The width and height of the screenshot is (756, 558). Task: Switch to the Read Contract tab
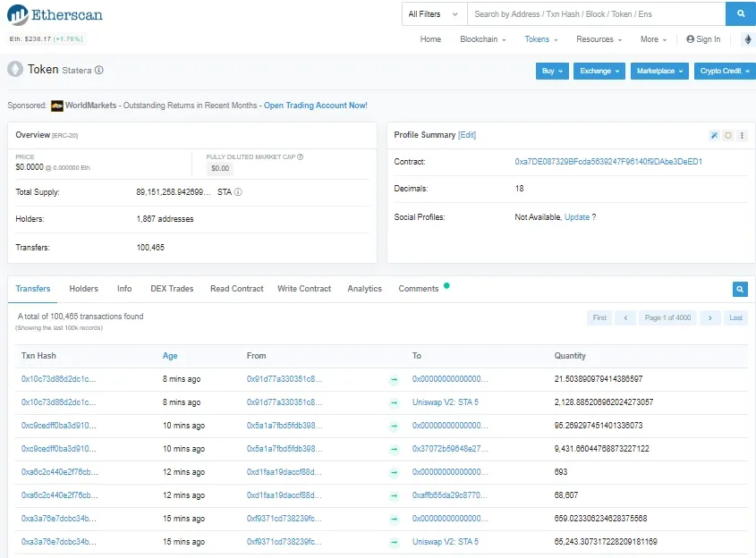[237, 289]
